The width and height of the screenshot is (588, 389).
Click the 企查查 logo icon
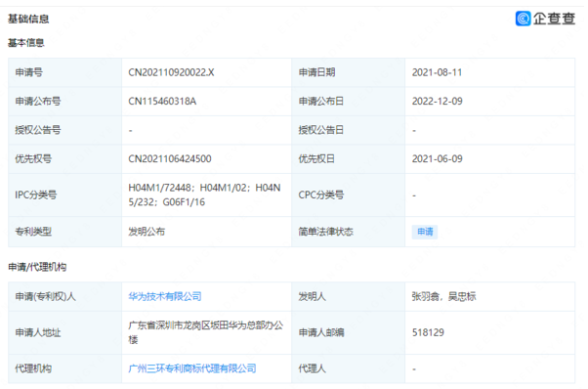pos(523,18)
